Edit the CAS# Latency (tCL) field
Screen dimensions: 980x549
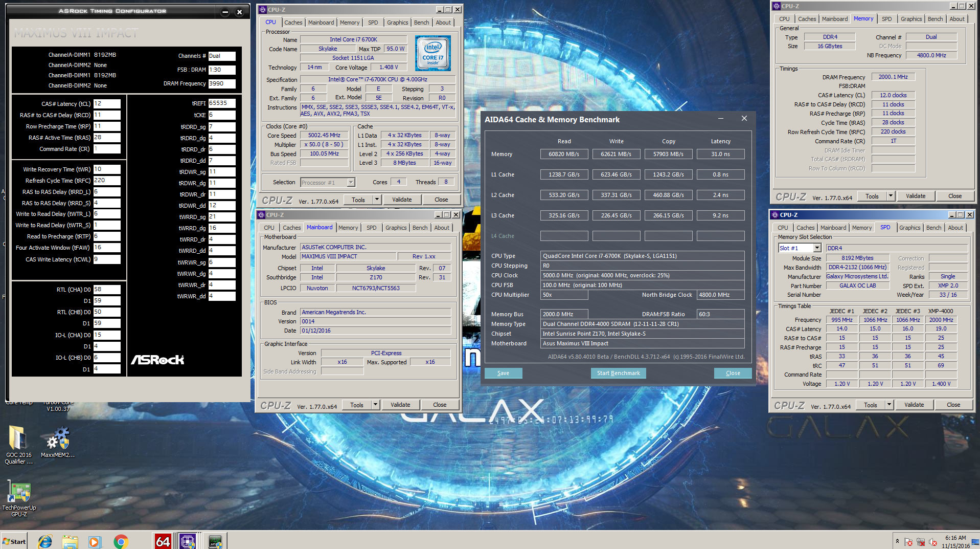click(107, 104)
